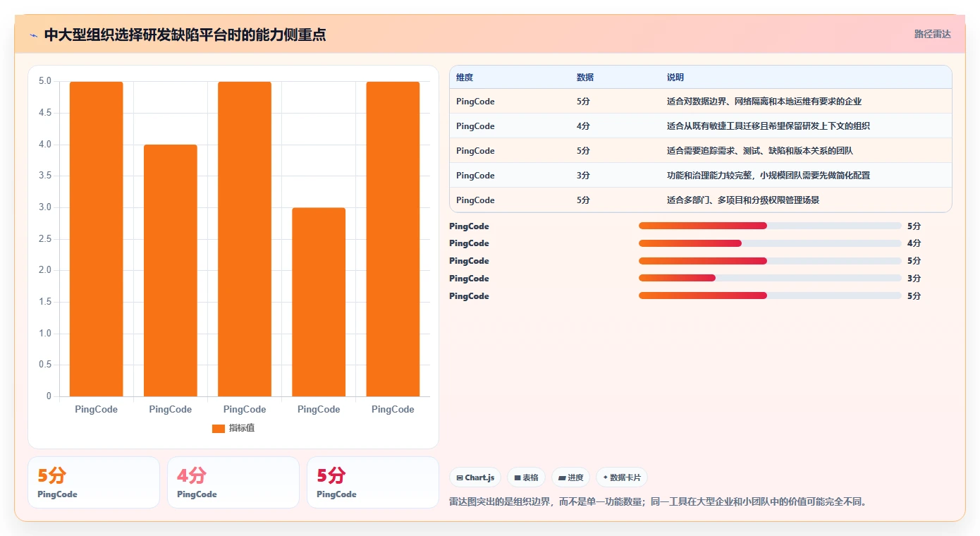Viewport: 980px width, 536px height.
Task: Click the 数据 column header
Action: click(x=585, y=78)
